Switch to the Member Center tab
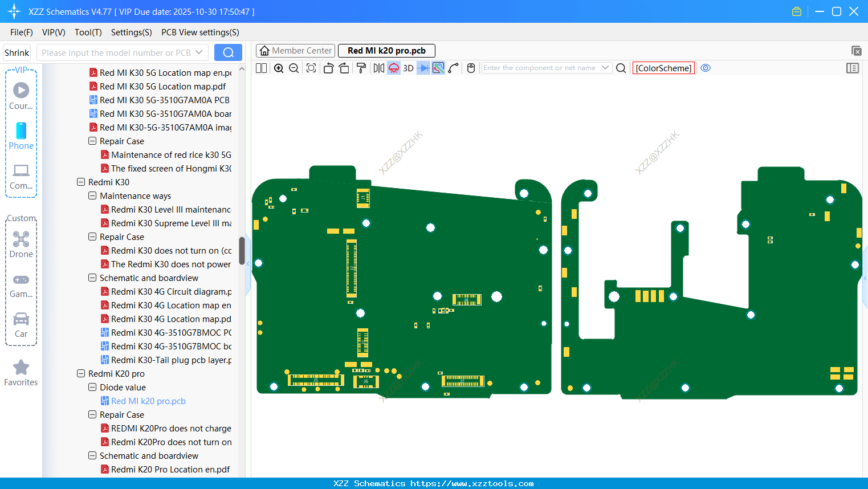The width and height of the screenshot is (868, 489). [x=296, y=51]
